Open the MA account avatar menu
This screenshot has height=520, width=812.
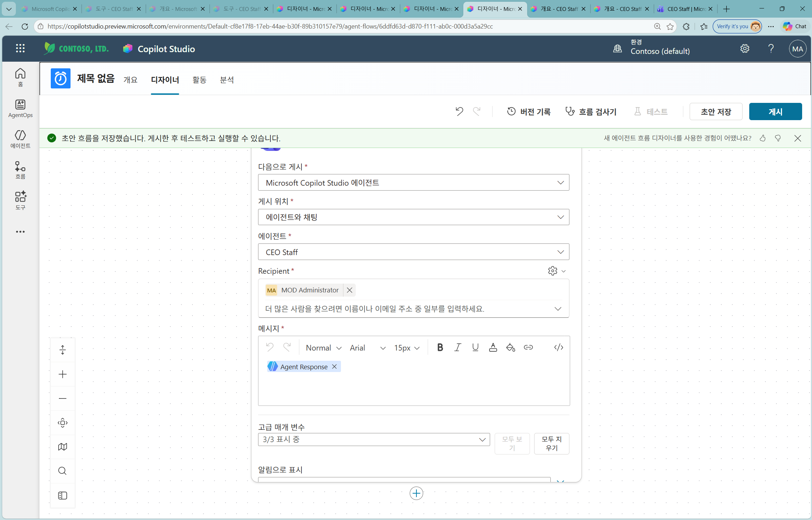[x=798, y=49]
